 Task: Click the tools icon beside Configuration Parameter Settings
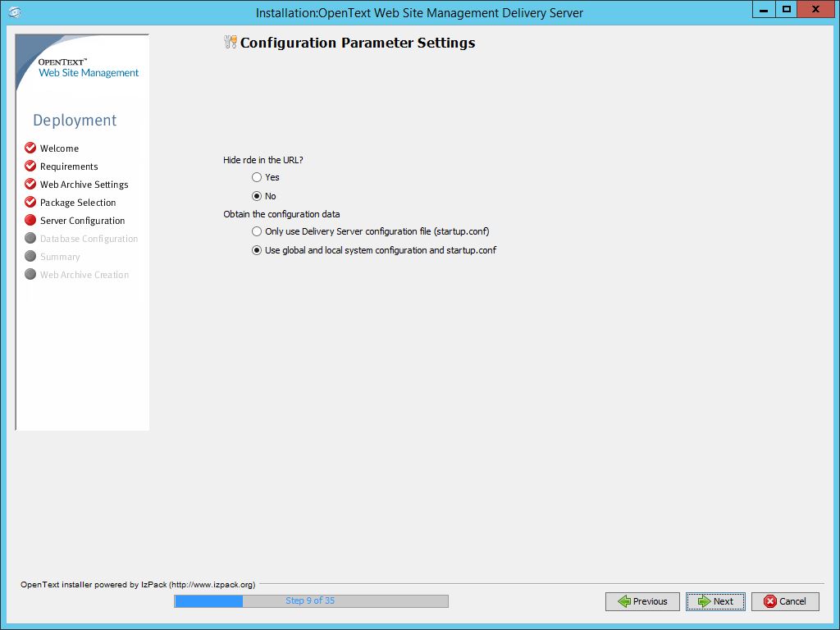tap(231, 42)
